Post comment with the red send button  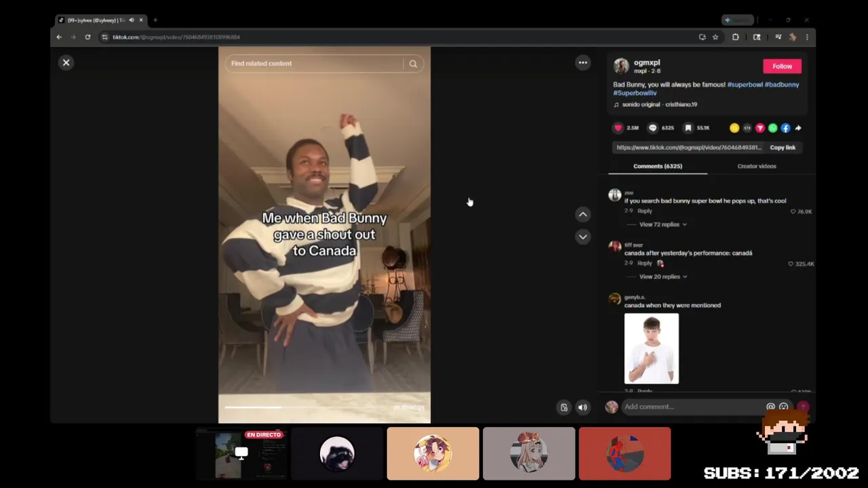(x=803, y=407)
